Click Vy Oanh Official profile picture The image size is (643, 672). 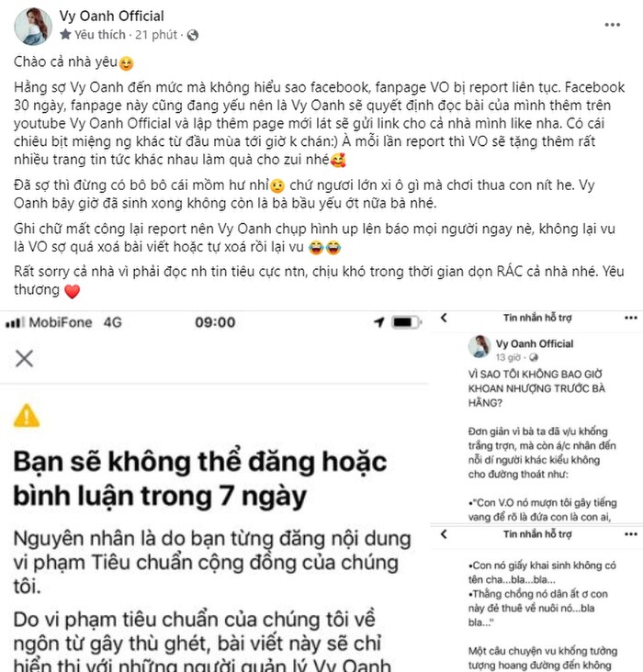point(33,26)
